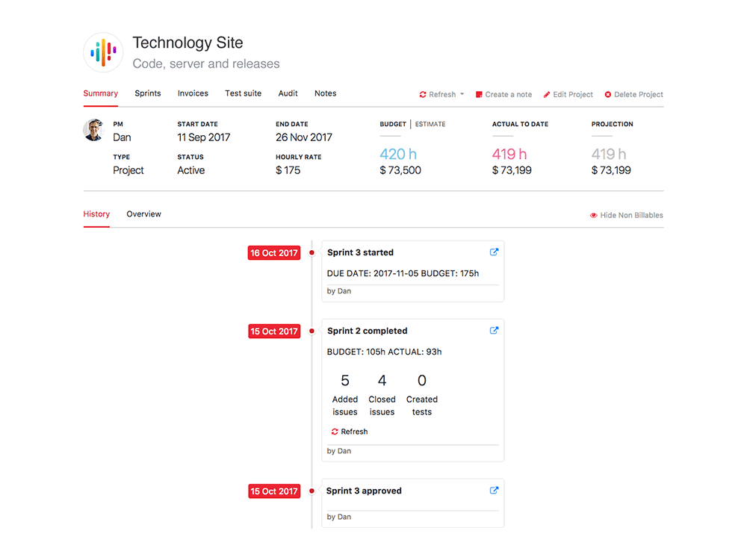The image size is (747, 560).
Task: Click the Sprint 3 started title
Action: tap(360, 252)
